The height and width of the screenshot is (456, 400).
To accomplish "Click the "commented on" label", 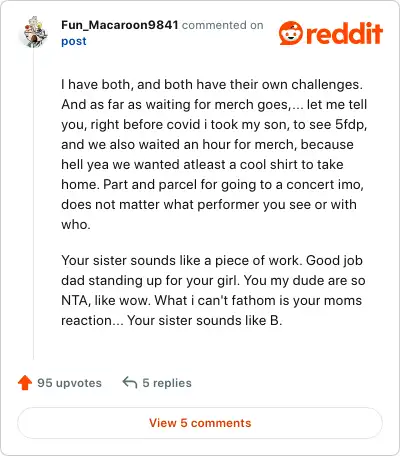I will pos(223,25).
